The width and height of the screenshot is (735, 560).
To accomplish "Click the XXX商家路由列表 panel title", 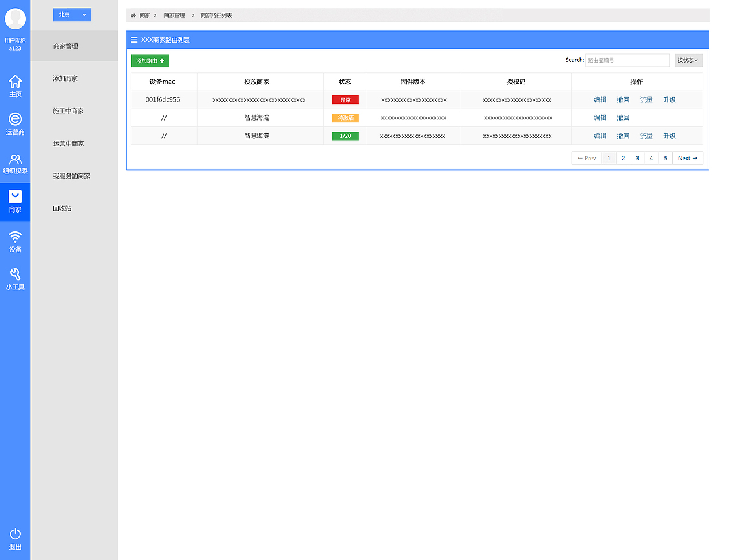I will tap(165, 40).
